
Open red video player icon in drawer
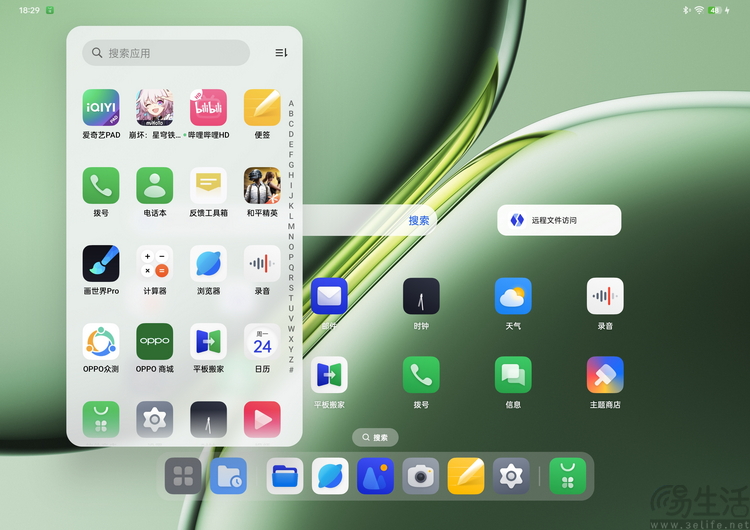pos(262,420)
